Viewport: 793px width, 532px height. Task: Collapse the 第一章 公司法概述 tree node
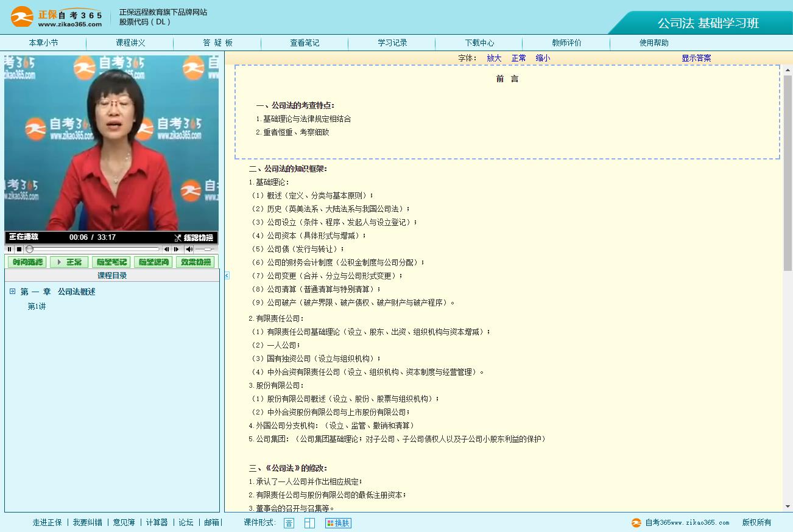click(x=12, y=292)
